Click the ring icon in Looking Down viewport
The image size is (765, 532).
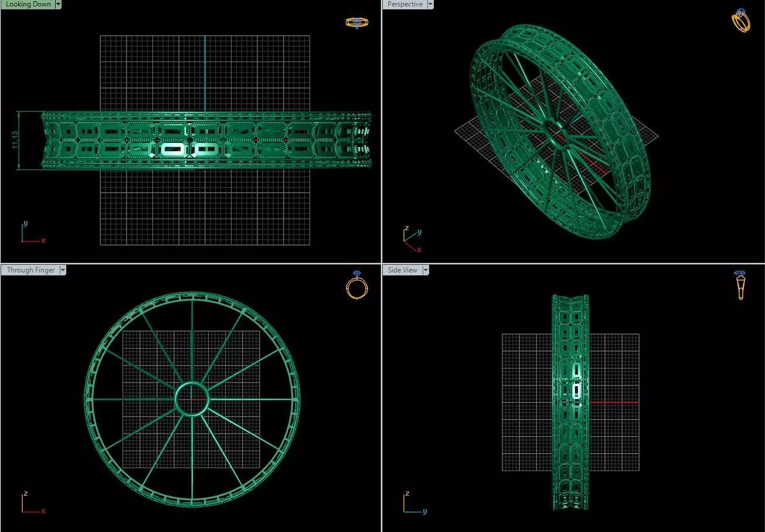(357, 23)
